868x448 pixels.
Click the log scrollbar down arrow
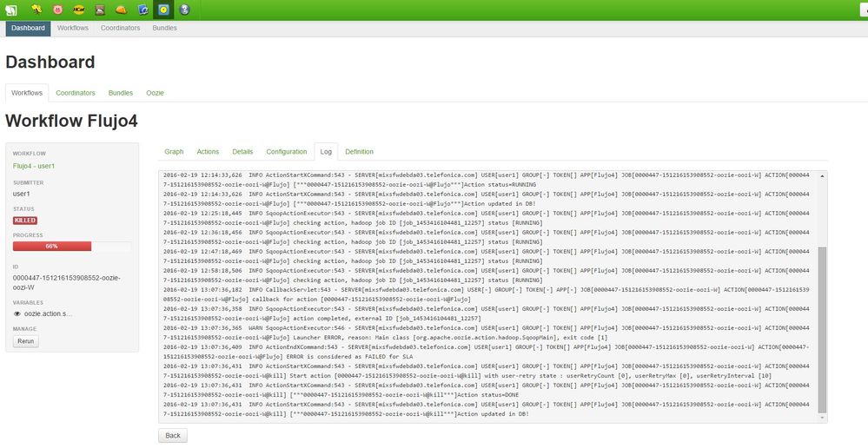(x=821, y=418)
